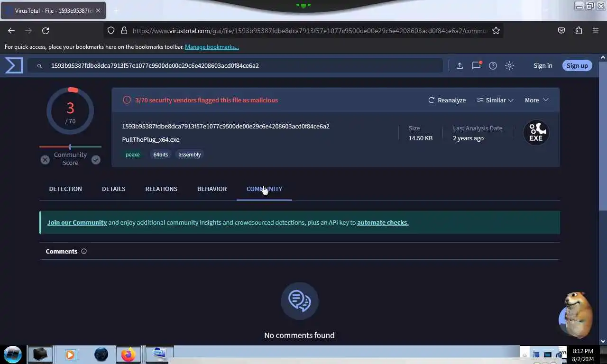Click the community score slider marker

pos(70,147)
